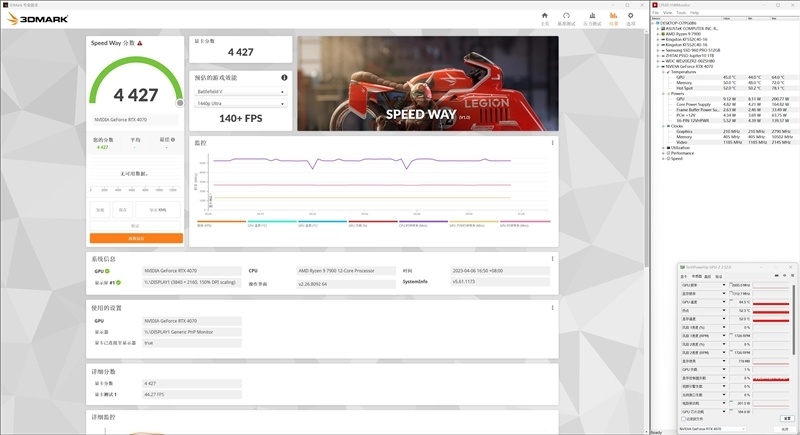
Task: Click the GPU-Z app icon in title bar
Action: point(682,267)
